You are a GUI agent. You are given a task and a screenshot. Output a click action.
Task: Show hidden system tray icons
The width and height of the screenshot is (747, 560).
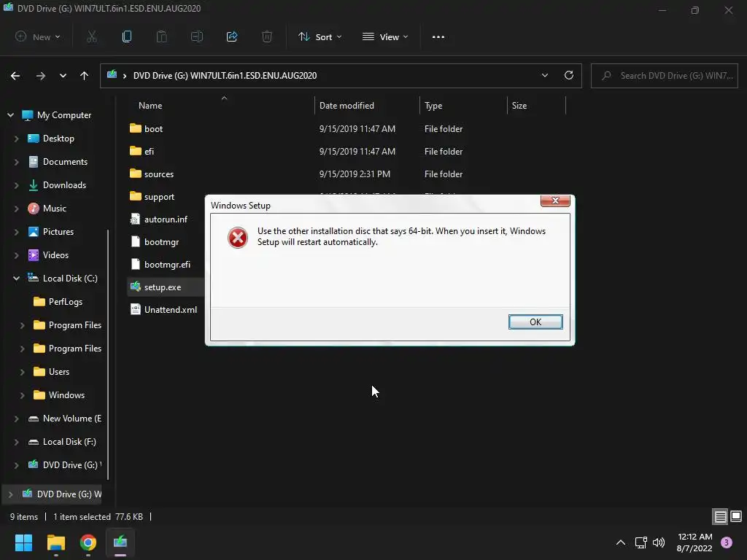[x=621, y=542]
